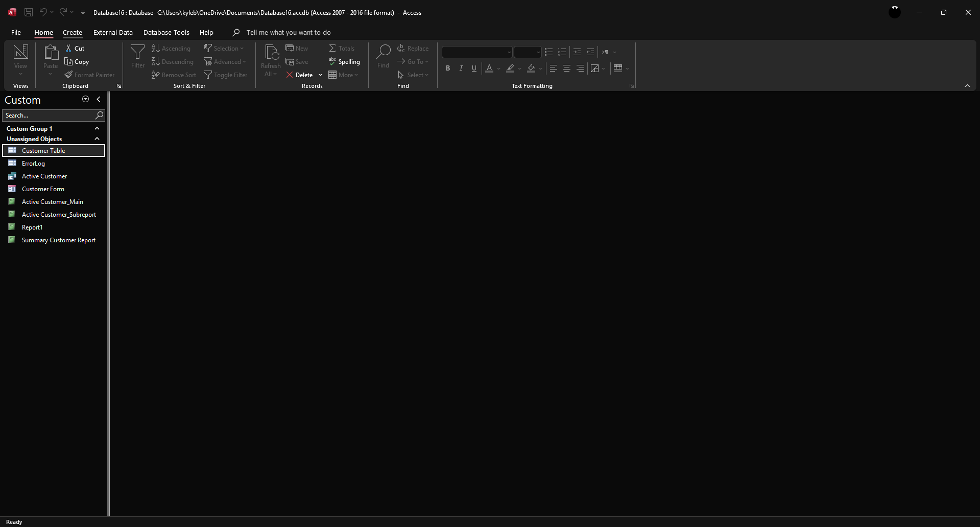Click the background fill color button
The image size is (980, 527).
[531, 68]
